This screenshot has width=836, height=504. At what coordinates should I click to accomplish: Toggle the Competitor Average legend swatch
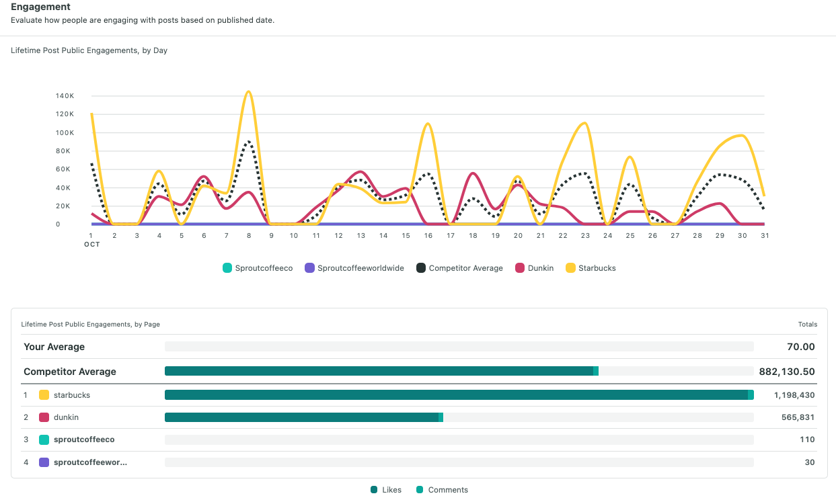click(x=421, y=268)
